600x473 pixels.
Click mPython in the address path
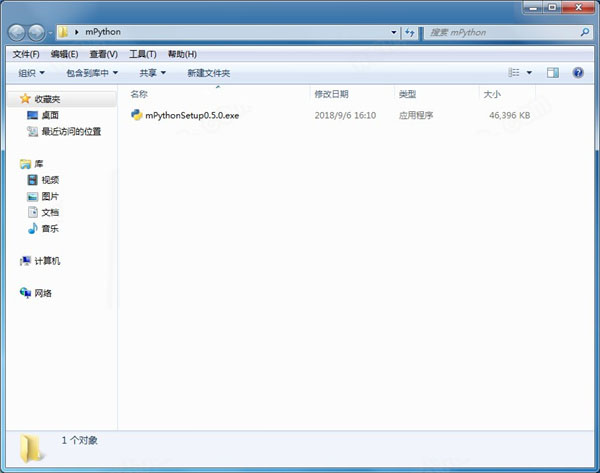coord(103,32)
